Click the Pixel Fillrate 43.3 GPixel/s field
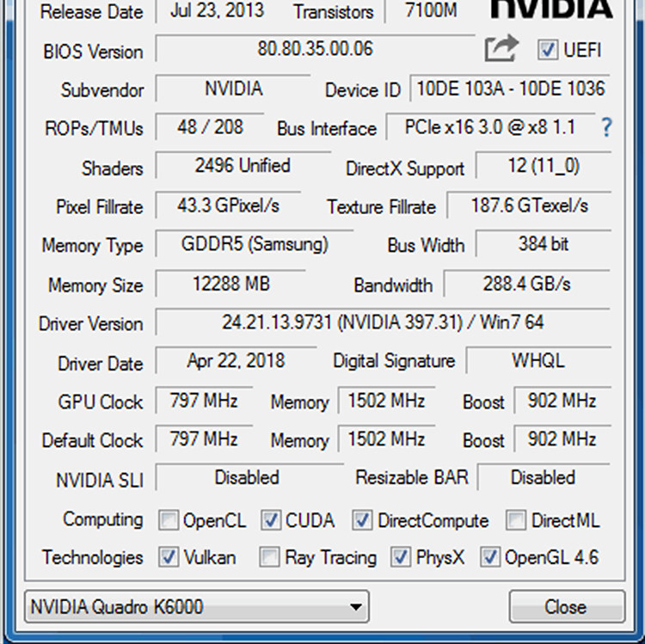This screenshot has width=645, height=644. 228,205
